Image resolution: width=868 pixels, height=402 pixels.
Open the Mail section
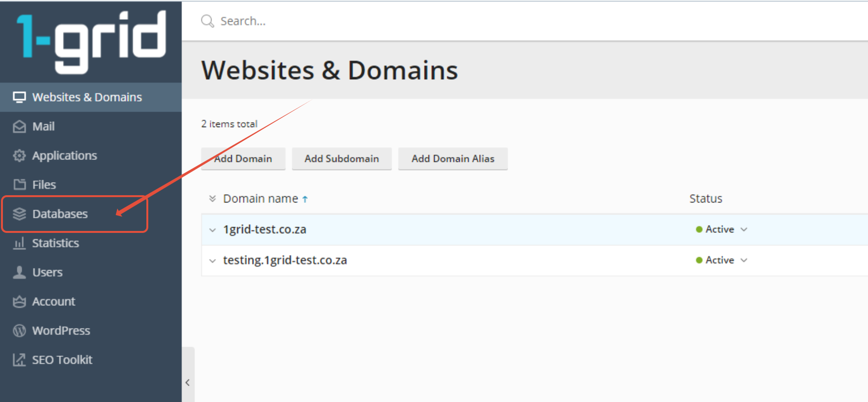[x=91, y=127]
